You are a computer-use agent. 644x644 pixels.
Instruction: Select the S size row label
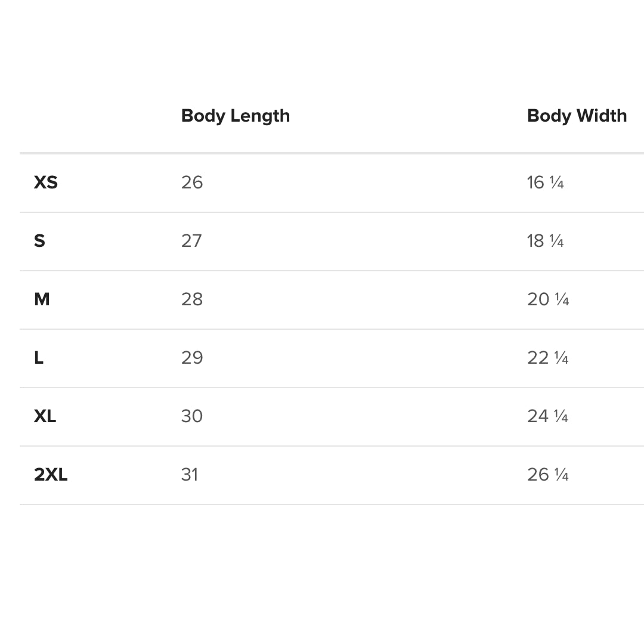pos(39,241)
